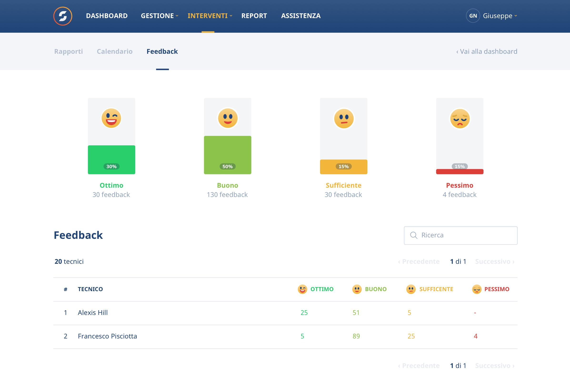Click the winking Ottimo emoji in chart

(x=111, y=118)
